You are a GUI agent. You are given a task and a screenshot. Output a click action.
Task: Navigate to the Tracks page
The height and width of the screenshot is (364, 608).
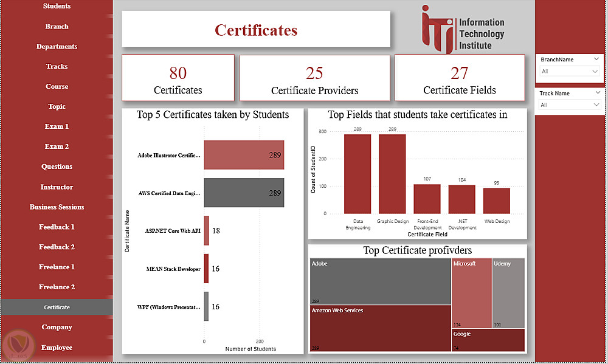[57, 66]
